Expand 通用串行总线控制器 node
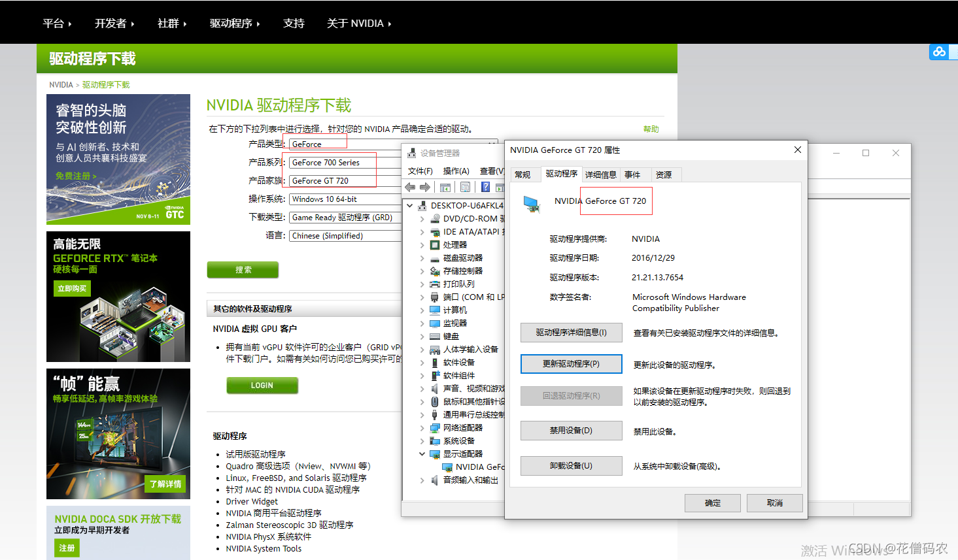This screenshot has height=560, width=958. (x=422, y=414)
